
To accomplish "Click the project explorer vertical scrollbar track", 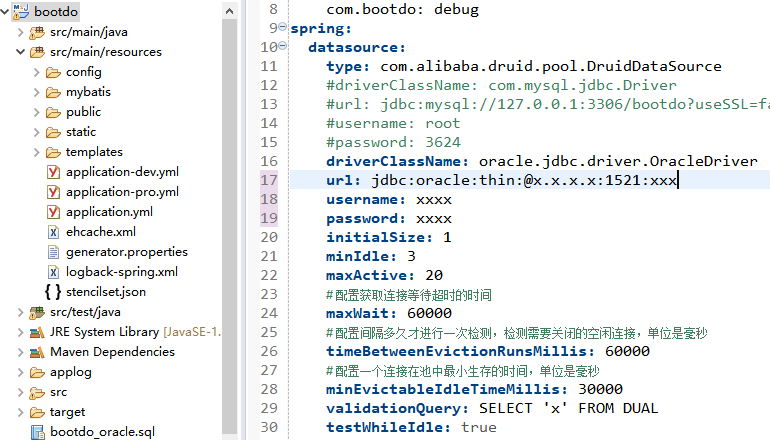I will pyautogui.click(x=229, y=226).
